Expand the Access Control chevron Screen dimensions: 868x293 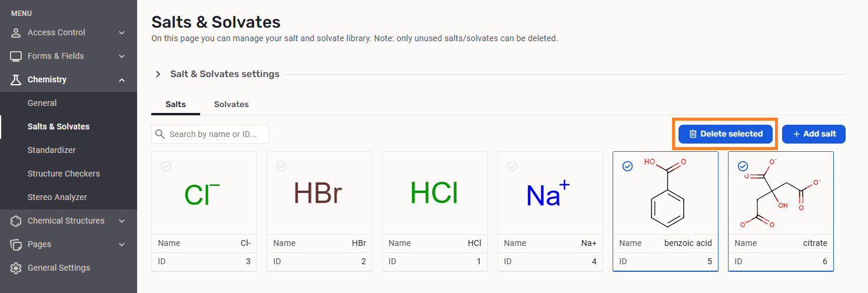(122, 32)
